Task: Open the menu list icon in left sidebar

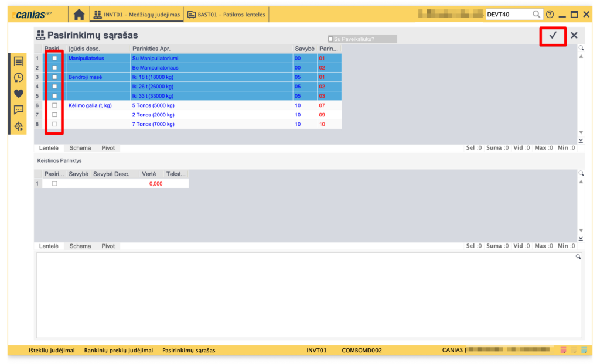Action: coord(19,61)
